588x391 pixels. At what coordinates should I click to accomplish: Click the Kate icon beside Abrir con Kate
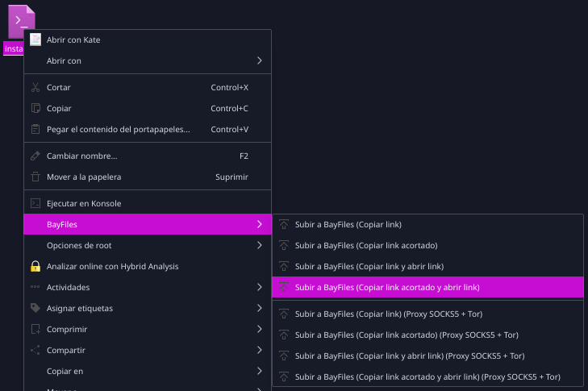(35, 40)
